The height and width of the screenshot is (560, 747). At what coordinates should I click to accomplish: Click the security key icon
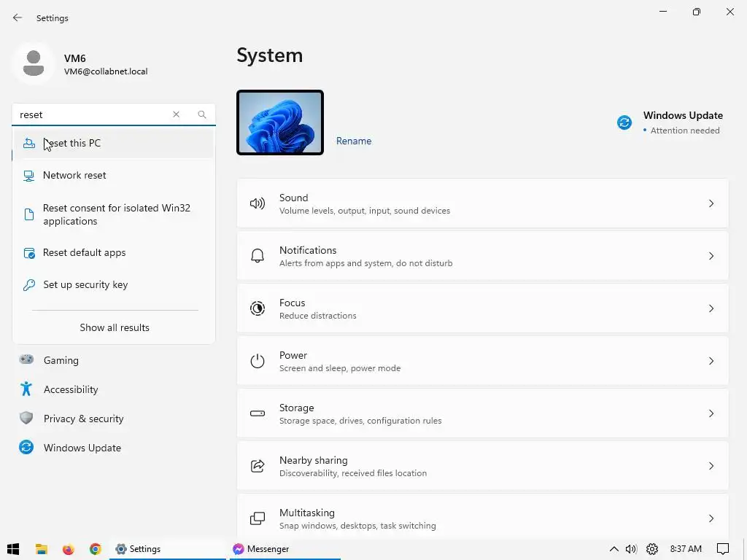coord(29,285)
